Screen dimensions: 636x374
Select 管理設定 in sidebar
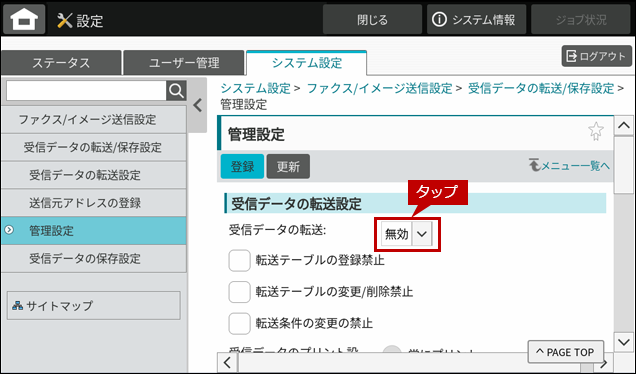tap(94, 230)
